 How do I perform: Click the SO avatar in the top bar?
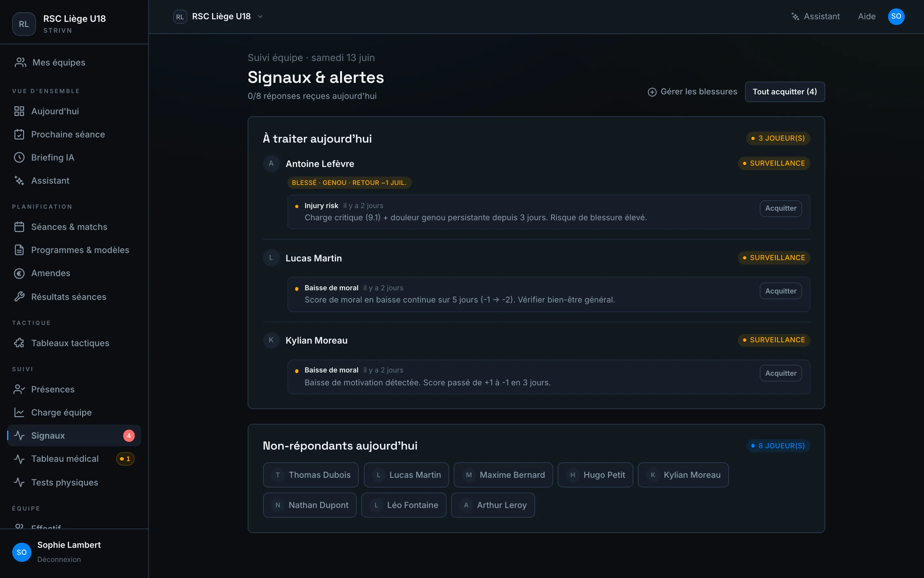pos(896,16)
